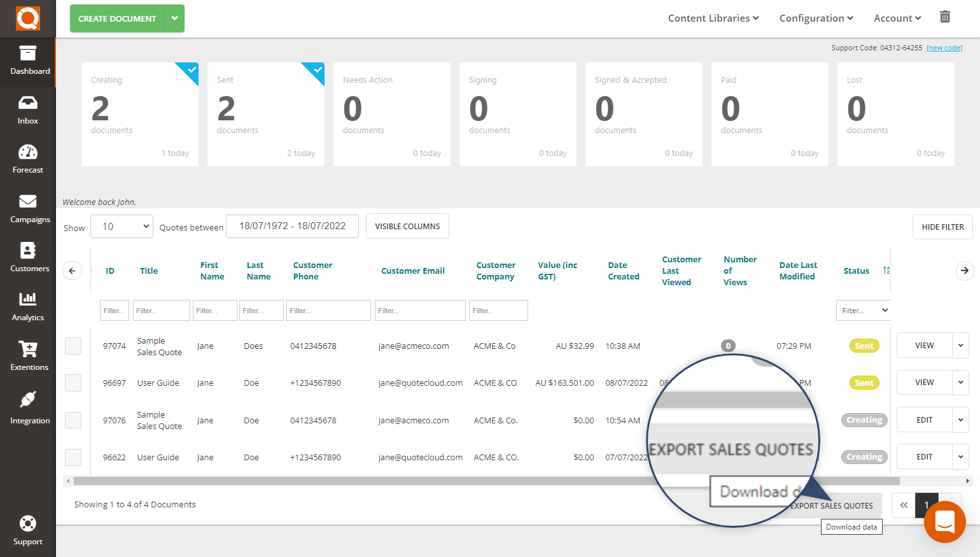
Task: Expand the Create Document dropdown arrow
Action: pyautogui.click(x=174, y=18)
